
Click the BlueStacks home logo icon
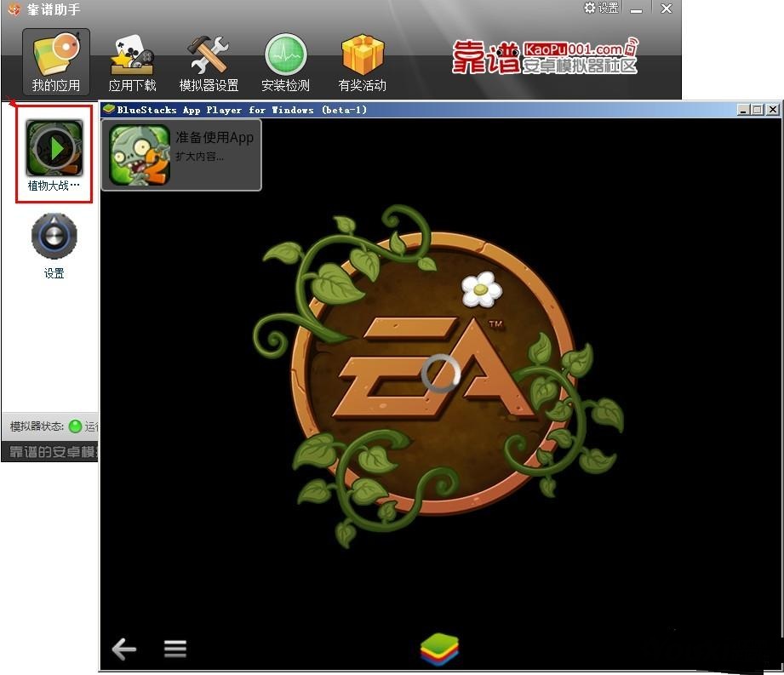(x=439, y=649)
